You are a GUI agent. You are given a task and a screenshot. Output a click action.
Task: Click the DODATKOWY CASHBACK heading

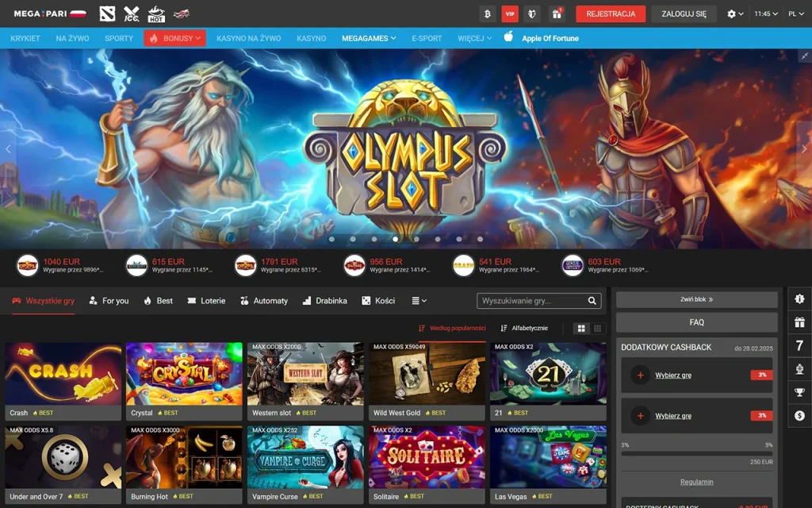pos(666,348)
